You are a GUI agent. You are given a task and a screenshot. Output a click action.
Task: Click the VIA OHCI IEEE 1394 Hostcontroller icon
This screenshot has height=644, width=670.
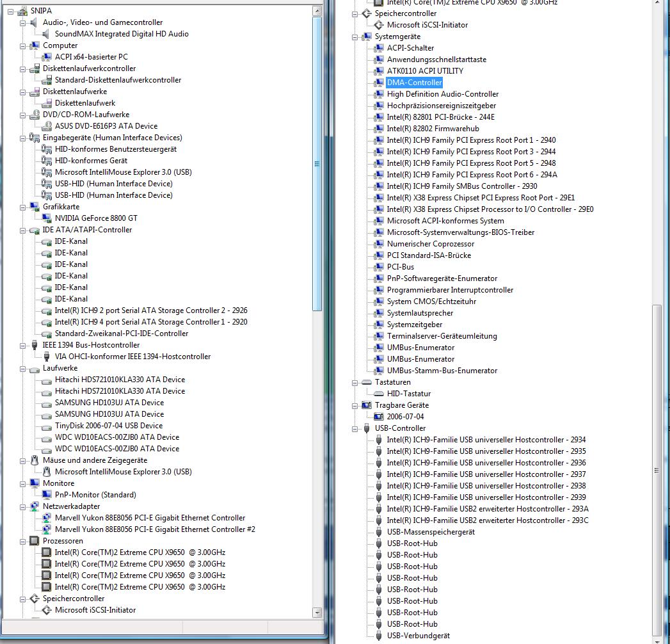(47, 357)
